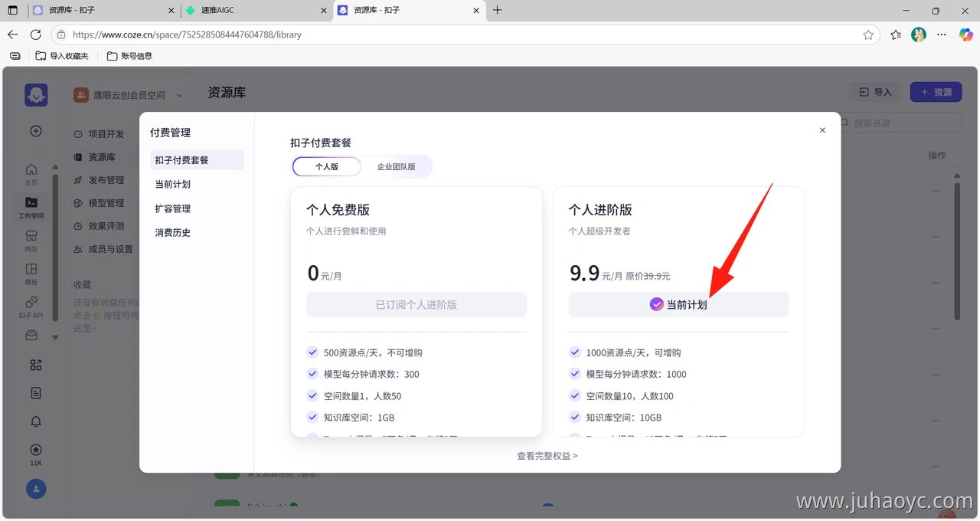The width and height of the screenshot is (980, 521).
Task: Open 商店 in left rail
Action: (31, 241)
